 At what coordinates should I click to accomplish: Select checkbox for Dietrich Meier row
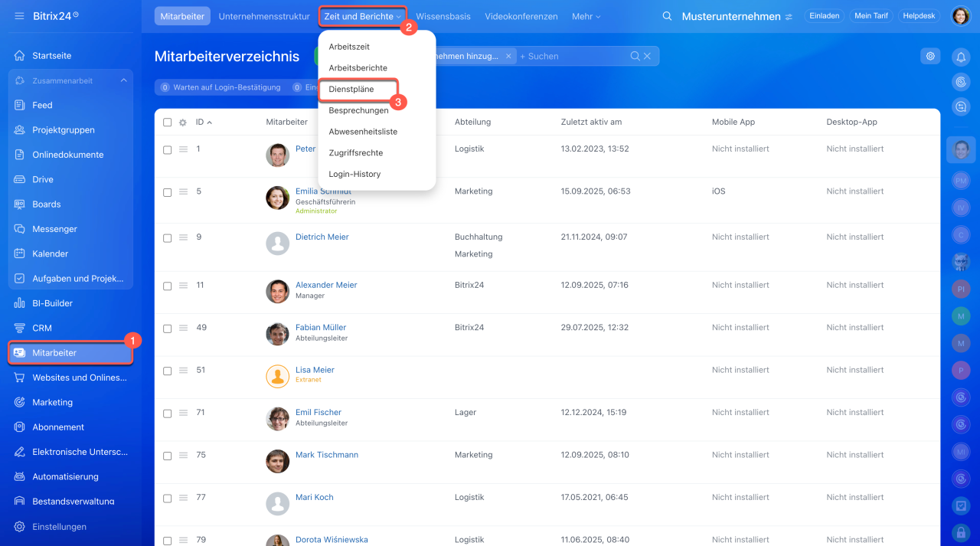click(x=168, y=238)
